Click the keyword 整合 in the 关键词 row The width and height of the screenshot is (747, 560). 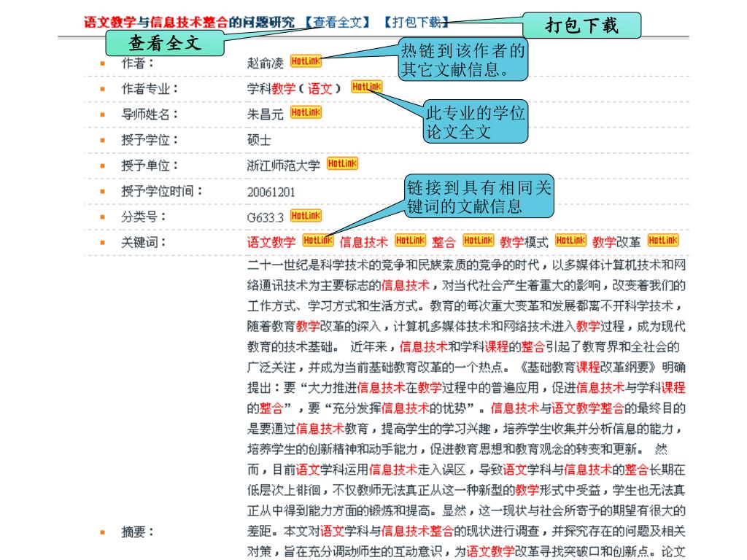point(444,242)
